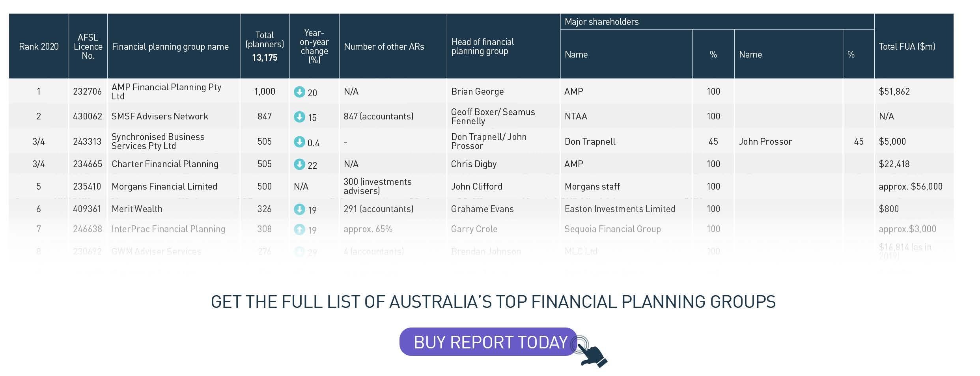The width and height of the screenshot is (980, 376).
Task: Click the Year-on-year change column header
Action: (x=314, y=46)
